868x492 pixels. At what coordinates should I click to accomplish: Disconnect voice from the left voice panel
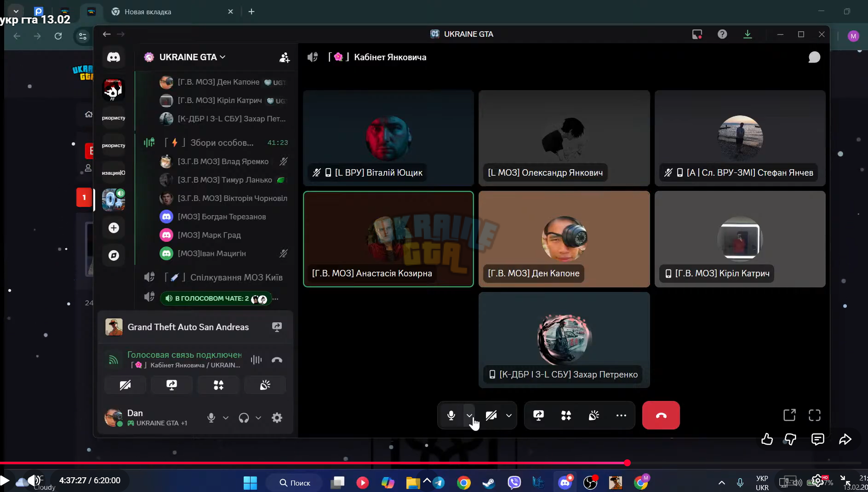[277, 360]
